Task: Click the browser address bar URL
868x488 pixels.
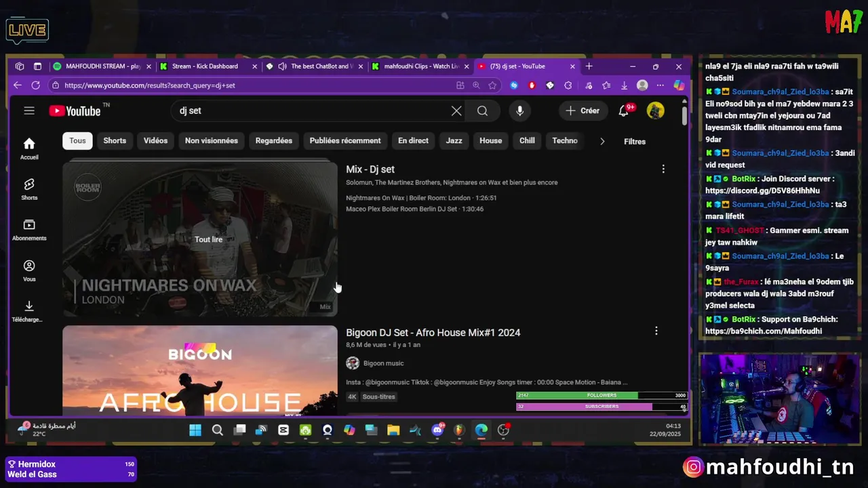Action: point(150,85)
